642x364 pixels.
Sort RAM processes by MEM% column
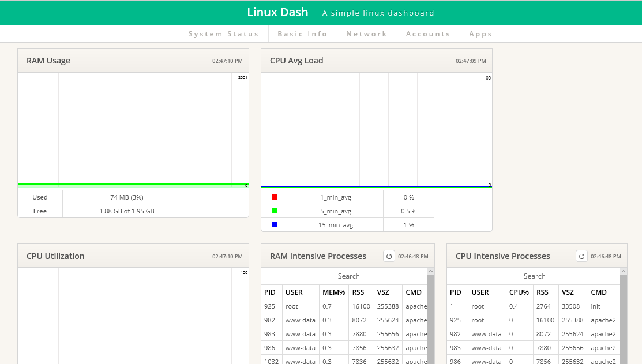(333, 292)
